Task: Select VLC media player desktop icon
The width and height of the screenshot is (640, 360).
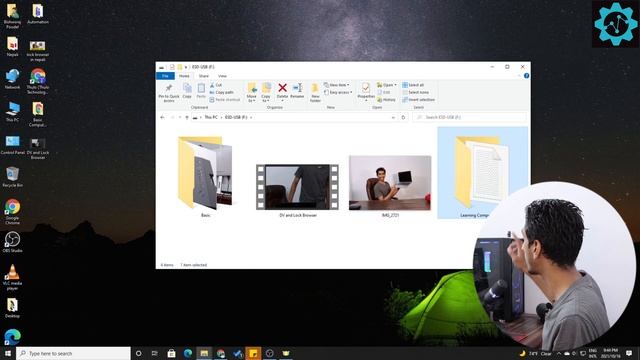Action: tap(13, 277)
